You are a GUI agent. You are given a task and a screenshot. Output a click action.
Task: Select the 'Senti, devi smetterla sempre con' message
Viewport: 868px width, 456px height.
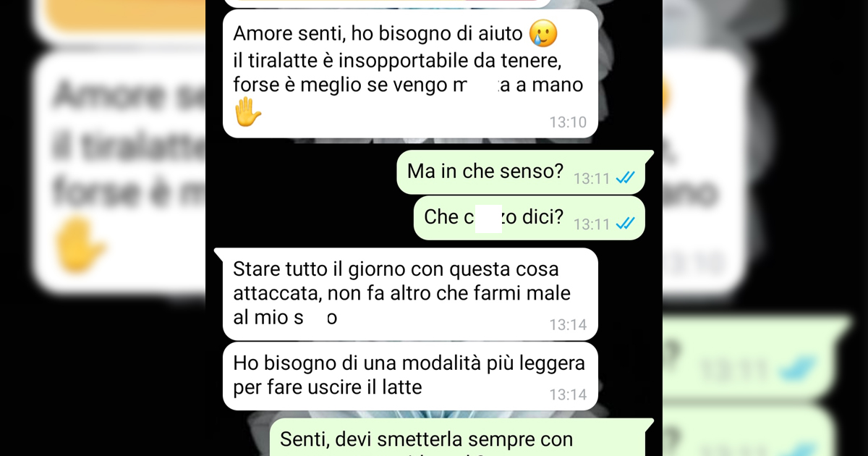(x=461, y=438)
